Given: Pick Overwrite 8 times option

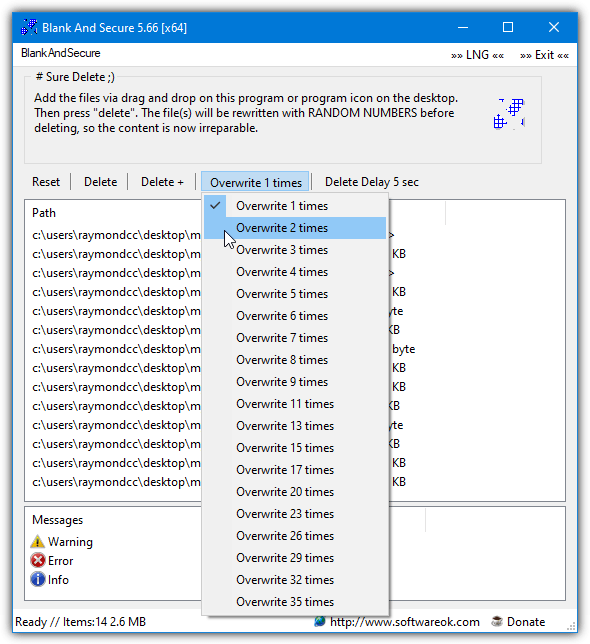Looking at the screenshot, I should pyautogui.click(x=295, y=360).
